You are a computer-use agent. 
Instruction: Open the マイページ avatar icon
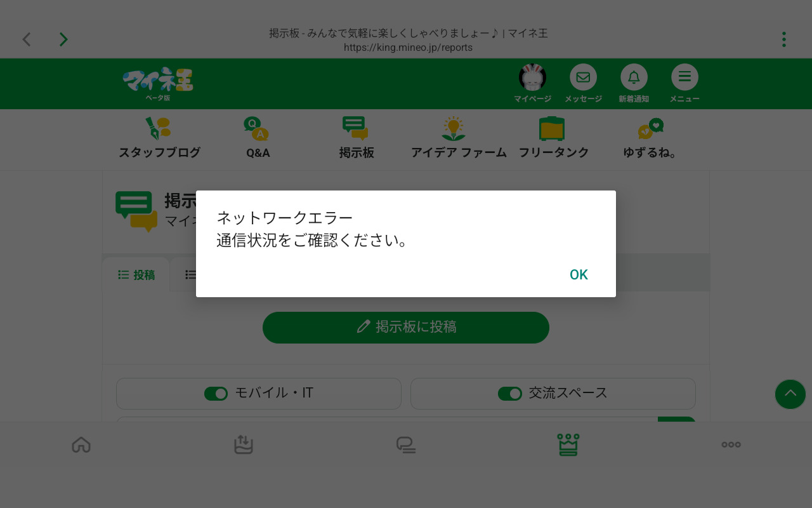pyautogui.click(x=532, y=77)
